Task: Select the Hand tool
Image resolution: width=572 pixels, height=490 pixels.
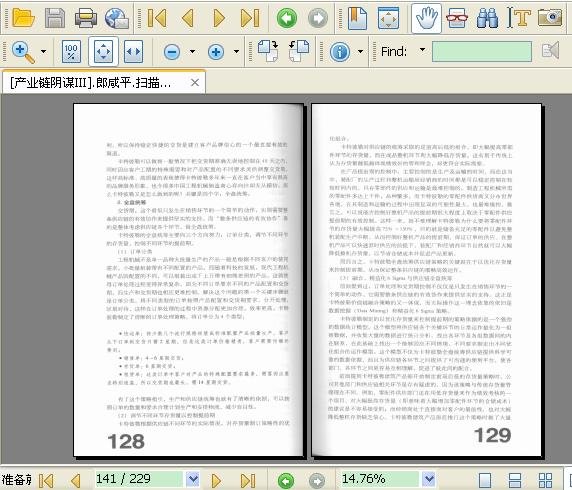Action: 426,18
